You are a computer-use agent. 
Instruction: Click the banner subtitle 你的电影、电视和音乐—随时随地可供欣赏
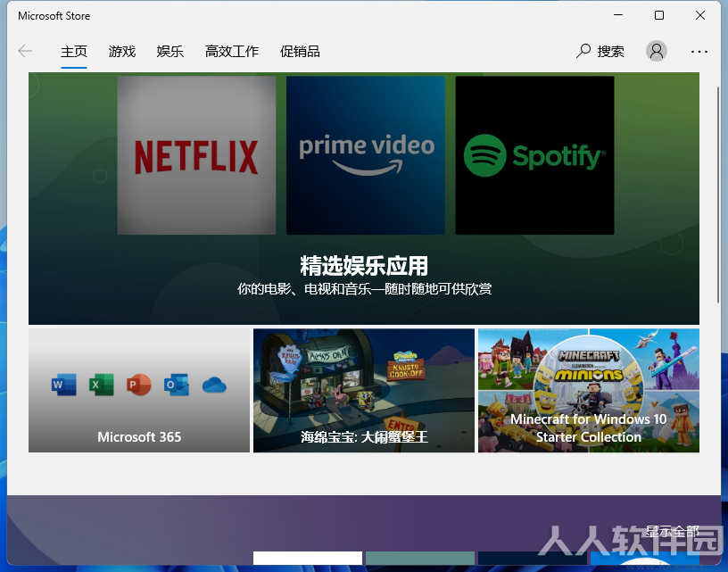(365, 289)
